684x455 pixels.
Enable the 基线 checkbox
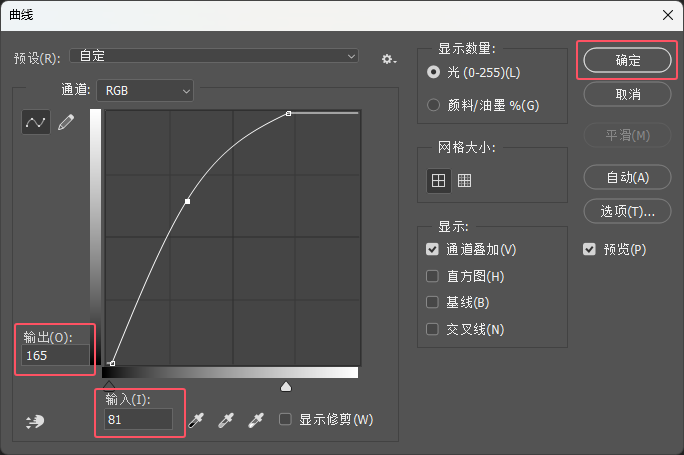click(432, 302)
